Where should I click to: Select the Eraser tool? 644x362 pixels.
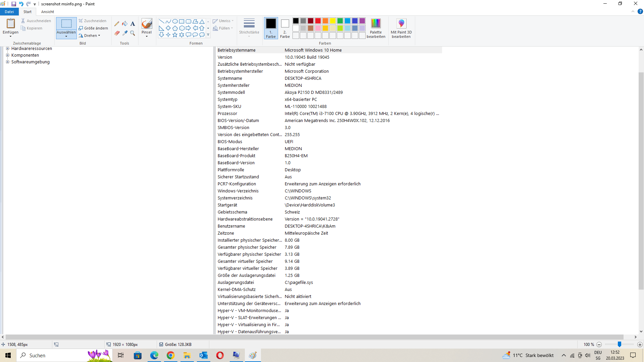pyautogui.click(x=117, y=33)
